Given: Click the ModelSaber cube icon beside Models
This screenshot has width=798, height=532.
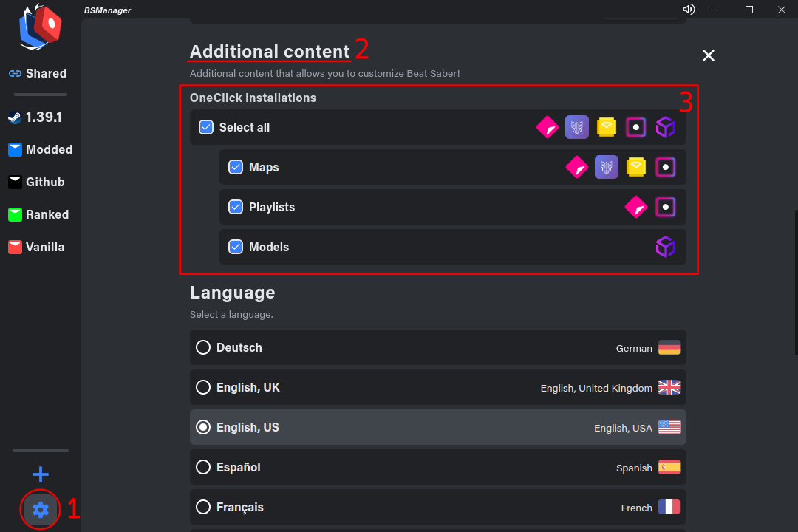Looking at the screenshot, I should (666, 247).
